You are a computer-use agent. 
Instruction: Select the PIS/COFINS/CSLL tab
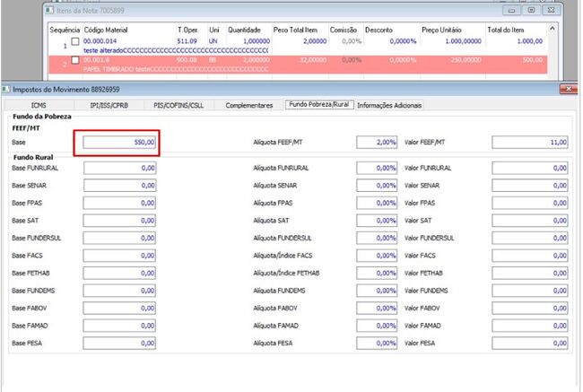coord(178,105)
